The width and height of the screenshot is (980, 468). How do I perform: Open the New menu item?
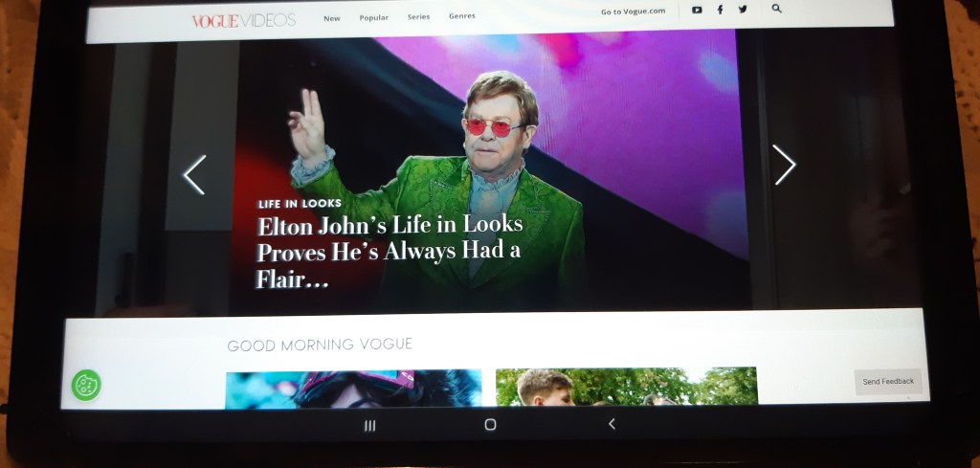(x=331, y=17)
